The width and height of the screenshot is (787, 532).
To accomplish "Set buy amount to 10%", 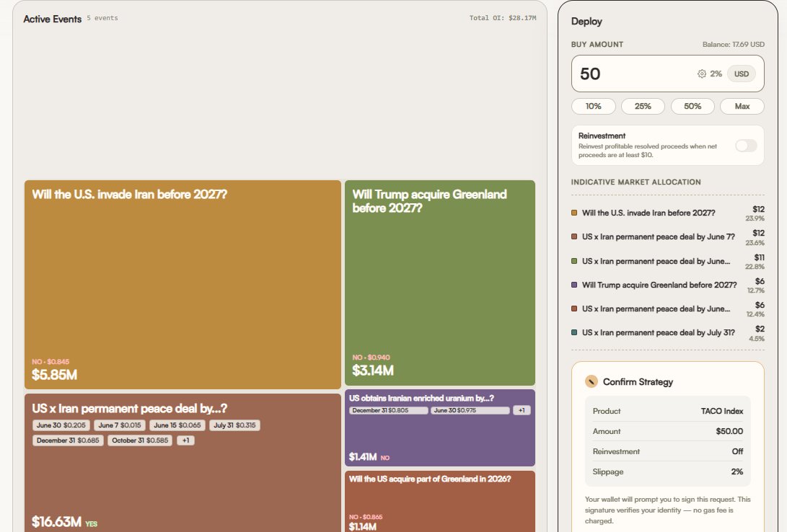I will click(593, 106).
